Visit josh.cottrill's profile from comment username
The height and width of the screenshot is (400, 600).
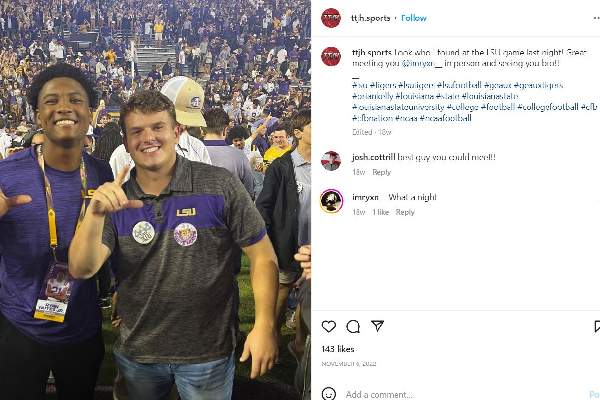click(373, 157)
